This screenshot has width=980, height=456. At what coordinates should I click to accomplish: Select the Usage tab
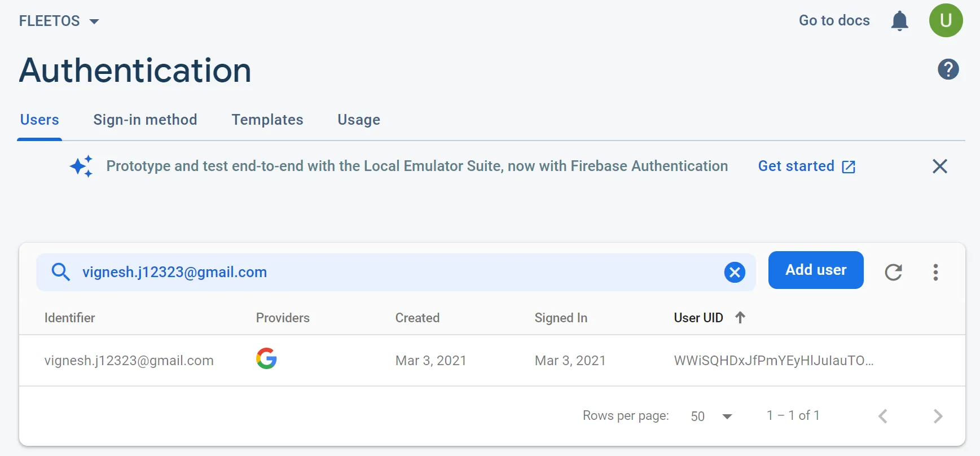(x=359, y=120)
